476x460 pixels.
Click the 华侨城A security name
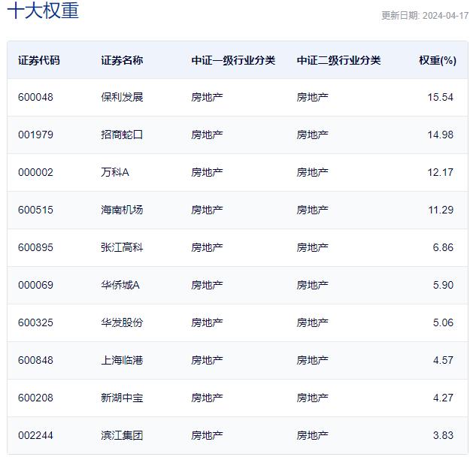coord(120,285)
